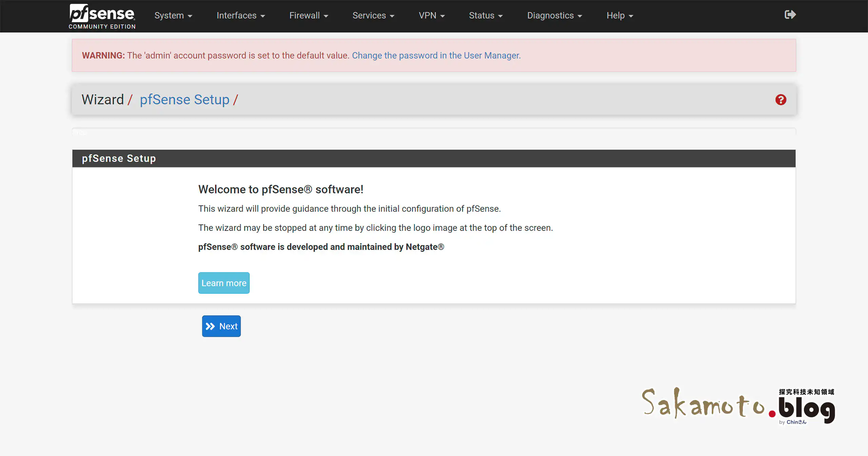Click the Next button
Viewport: 868px width, 456px height.
coord(221,326)
